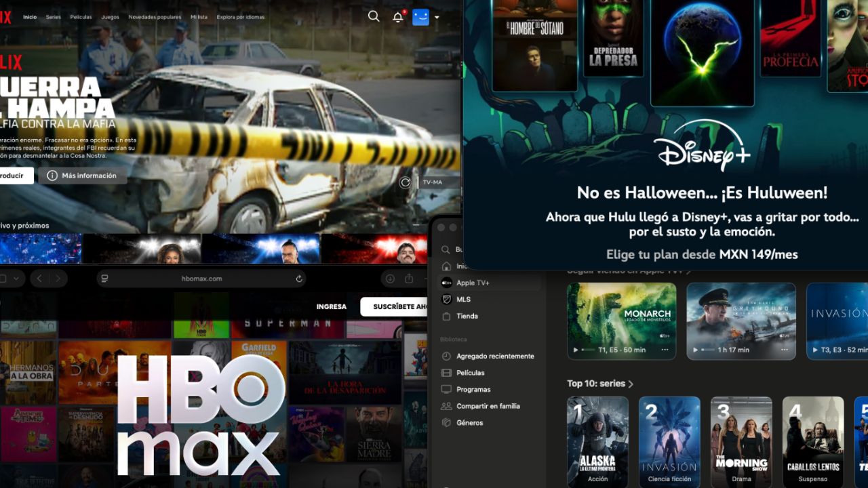Expand the Netflix profile dropdown arrow
Image resolution: width=868 pixels, height=488 pixels.
point(437,17)
